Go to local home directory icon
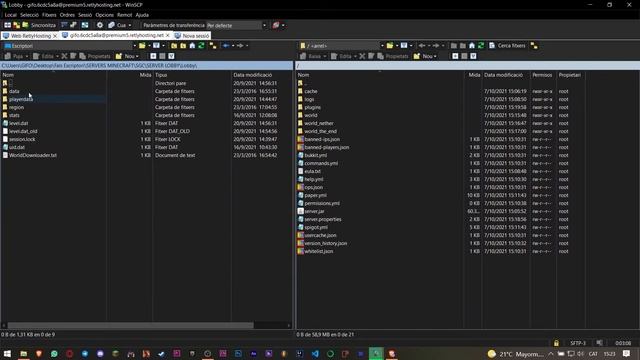This screenshot has width=640, height=360. pos(192,46)
